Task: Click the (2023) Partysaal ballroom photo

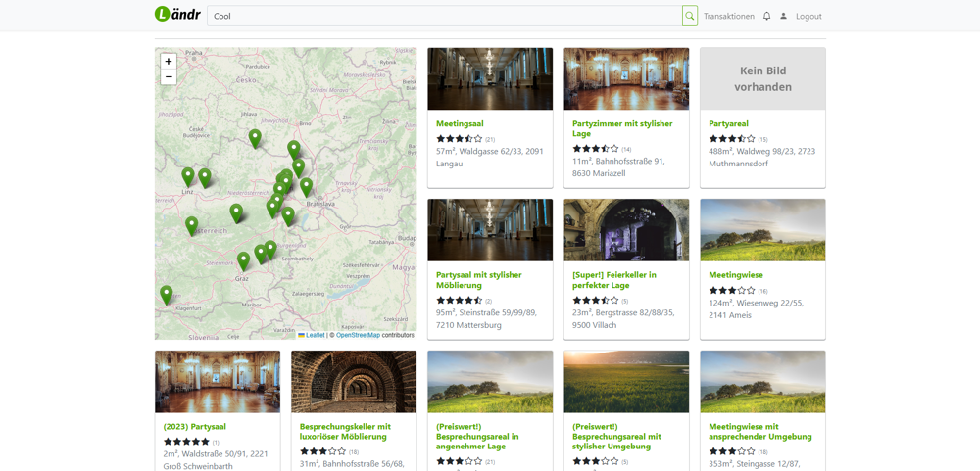Action: point(218,382)
